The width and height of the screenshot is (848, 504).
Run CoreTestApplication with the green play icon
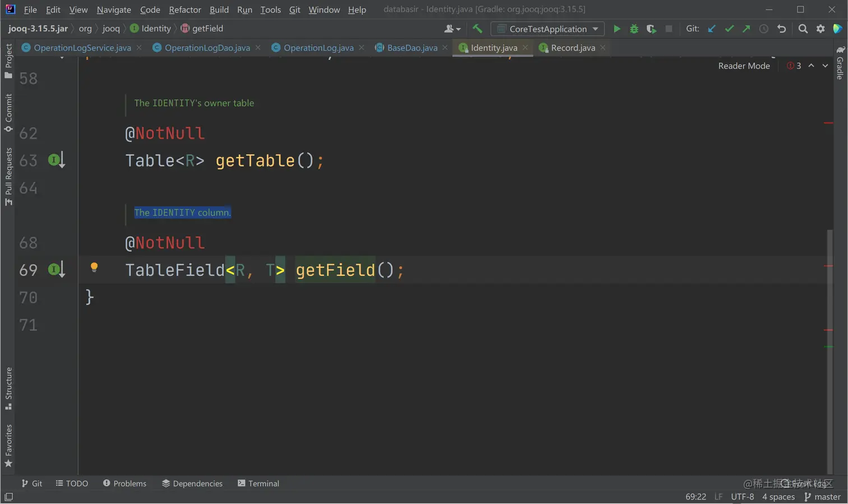(x=616, y=29)
